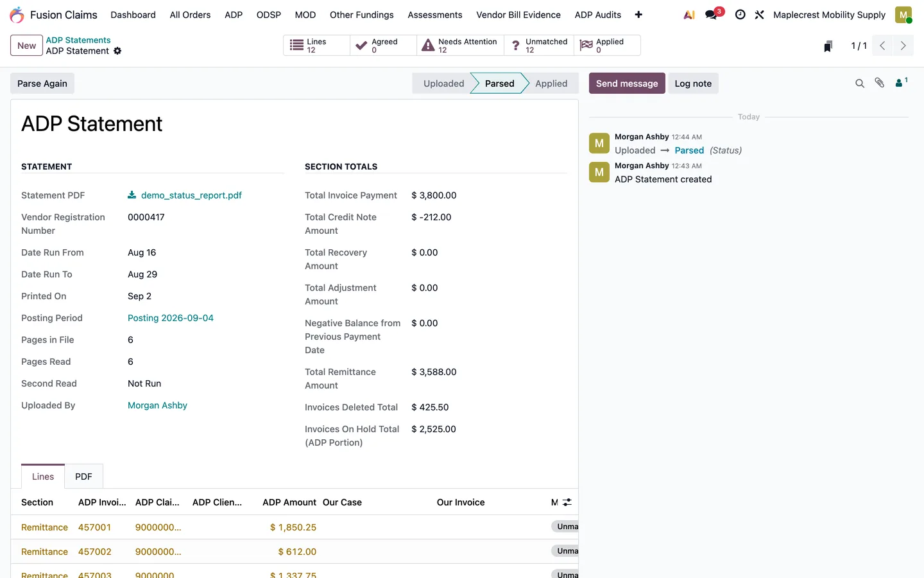The height and width of the screenshot is (578, 924).
Task: Open Posting 2026-09-04 period link
Action: pyautogui.click(x=171, y=318)
